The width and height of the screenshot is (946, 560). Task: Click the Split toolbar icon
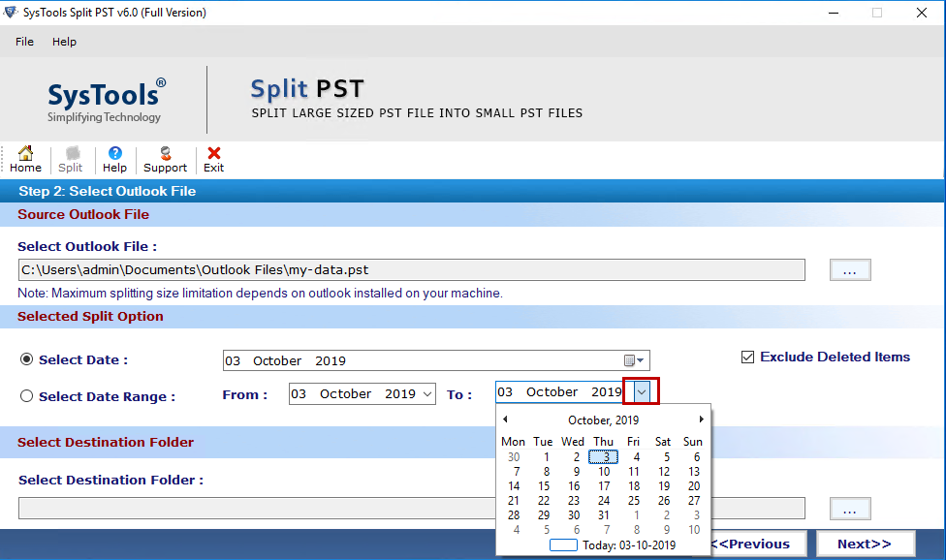click(71, 160)
